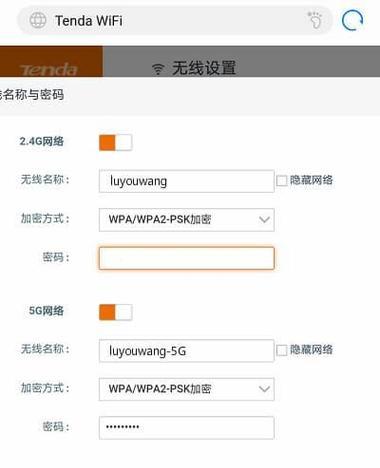Click the 2.4G encryption dropdown chevron

(264, 220)
